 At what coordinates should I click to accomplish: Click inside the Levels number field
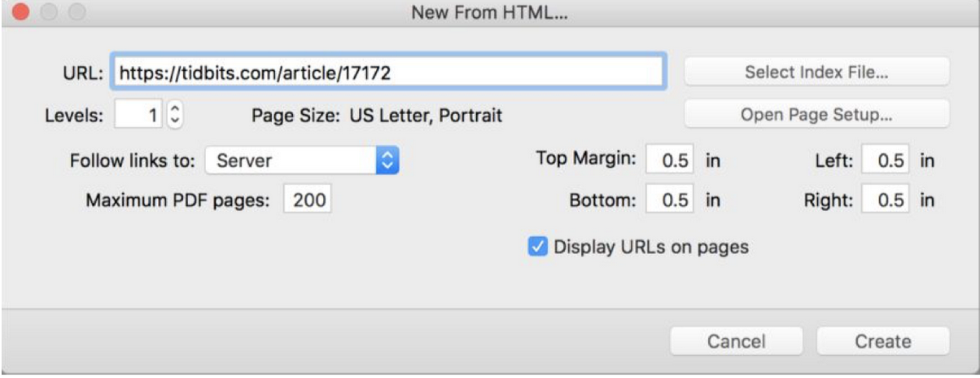[x=139, y=116]
